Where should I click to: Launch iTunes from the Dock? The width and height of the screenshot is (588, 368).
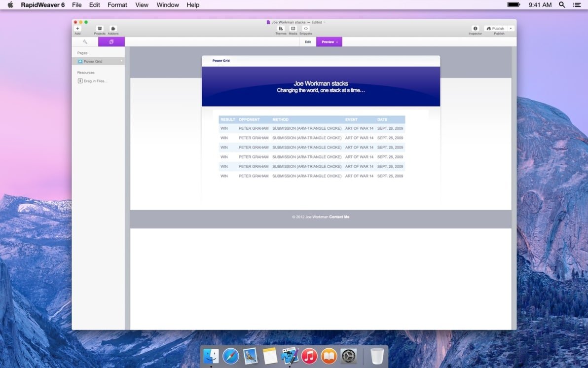pyautogui.click(x=309, y=356)
